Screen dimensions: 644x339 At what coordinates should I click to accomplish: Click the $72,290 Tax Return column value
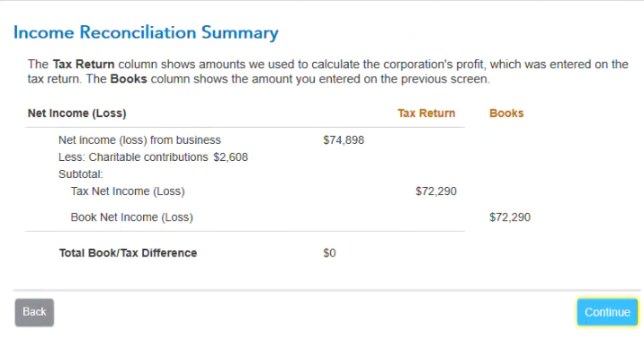click(436, 192)
